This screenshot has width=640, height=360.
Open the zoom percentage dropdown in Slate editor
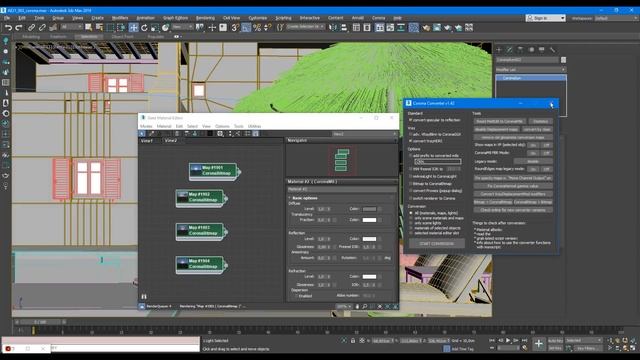(x=343, y=306)
